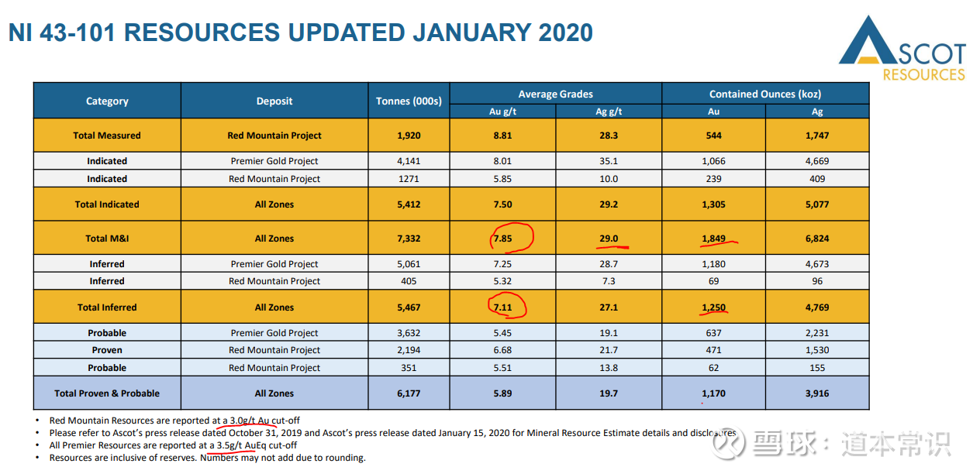980x474 pixels.
Task: Select tonnes value 1,920 in Total Measured row
Action: pos(409,136)
